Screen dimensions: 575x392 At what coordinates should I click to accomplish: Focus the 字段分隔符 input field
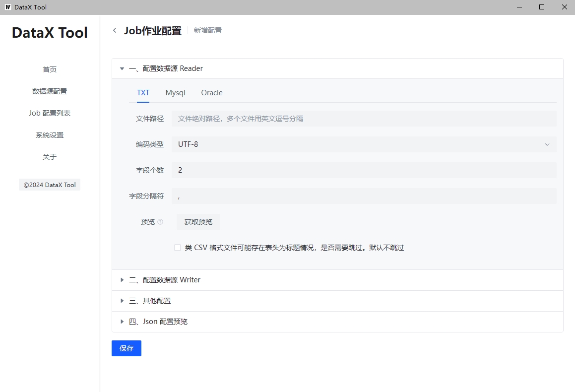(x=364, y=196)
